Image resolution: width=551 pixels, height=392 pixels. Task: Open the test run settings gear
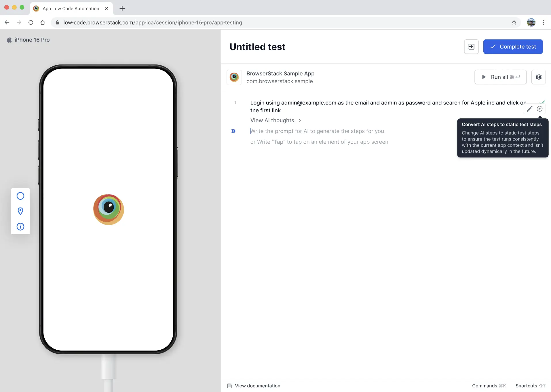pos(538,77)
